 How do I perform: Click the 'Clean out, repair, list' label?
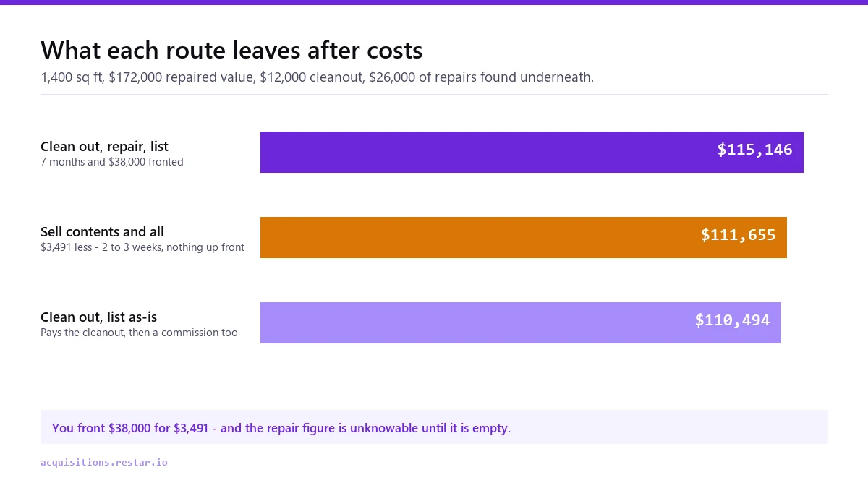coord(104,147)
